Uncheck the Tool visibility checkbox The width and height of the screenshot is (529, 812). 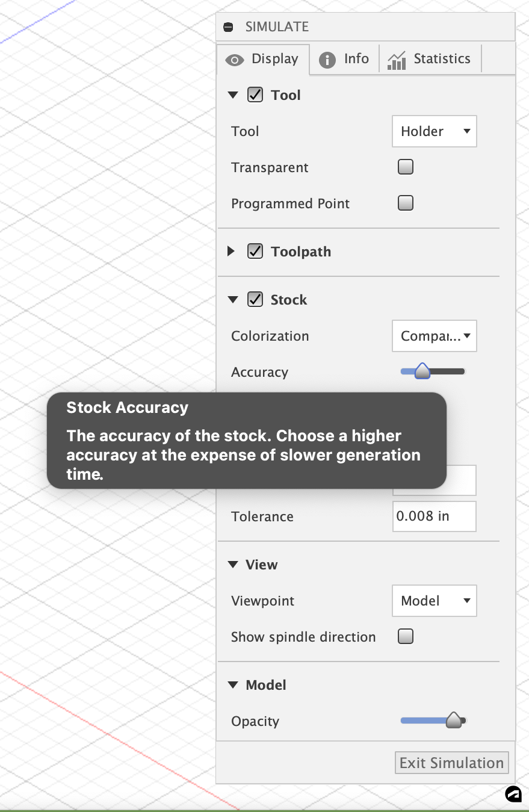[255, 95]
